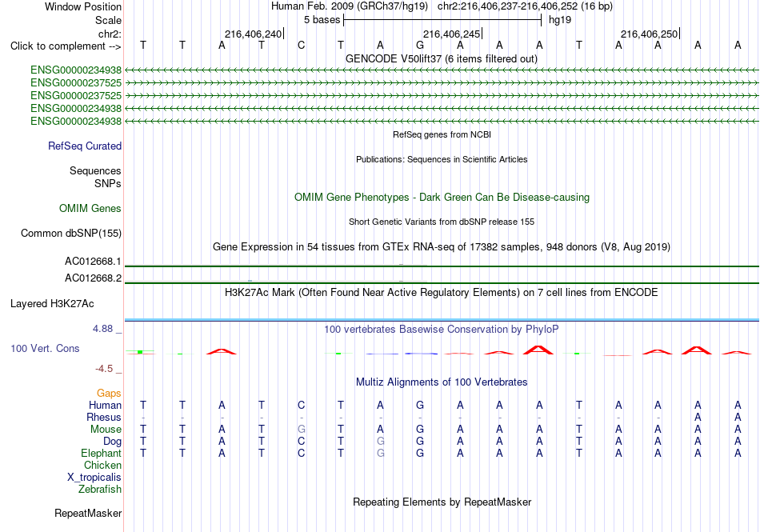This screenshot has width=760, height=532.
Task: Open the OMIM Genes track label
Action: (90, 208)
